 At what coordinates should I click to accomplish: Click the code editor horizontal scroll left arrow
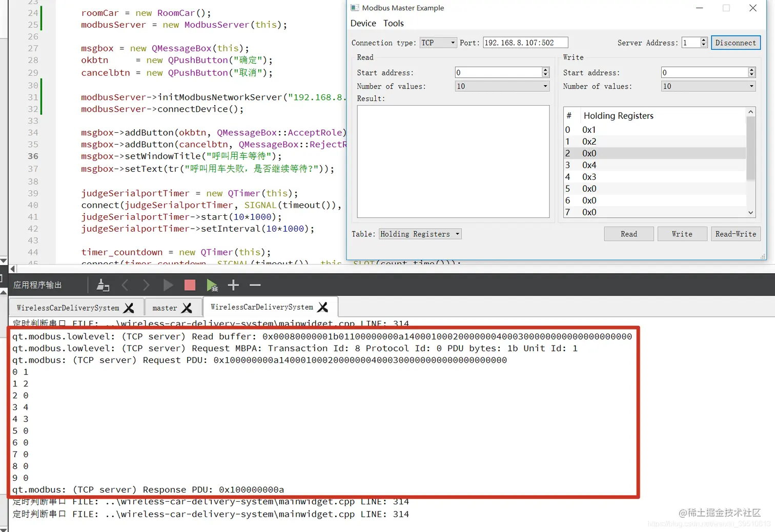tap(13, 269)
